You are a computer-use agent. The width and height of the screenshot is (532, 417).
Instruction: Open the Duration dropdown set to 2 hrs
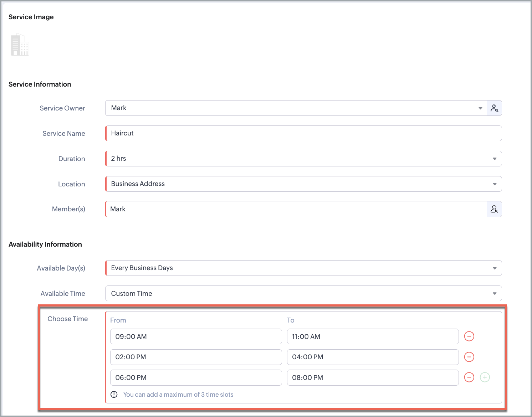(x=304, y=159)
